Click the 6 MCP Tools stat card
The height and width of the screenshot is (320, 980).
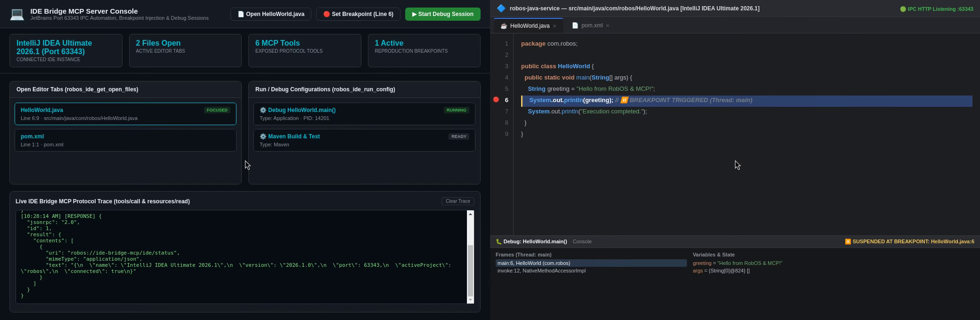tap(305, 50)
